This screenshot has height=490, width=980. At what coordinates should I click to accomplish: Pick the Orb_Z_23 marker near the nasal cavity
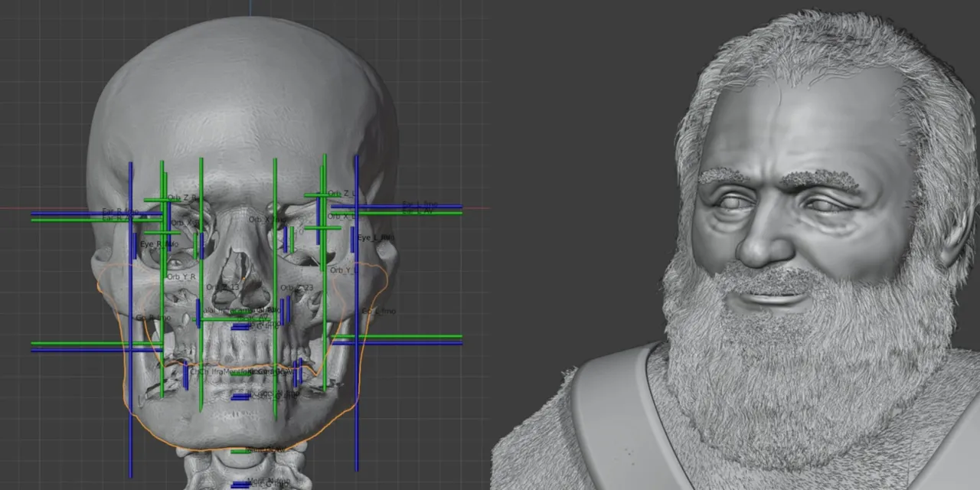296,288
